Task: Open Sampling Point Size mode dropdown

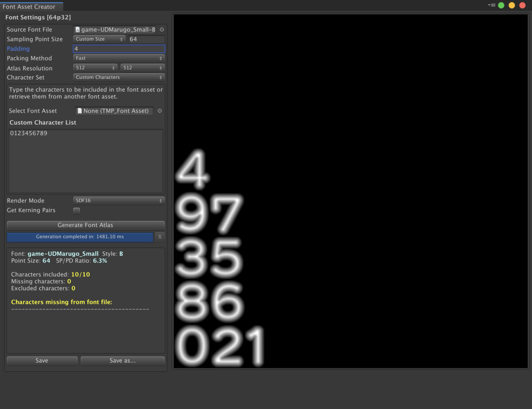Action: click(x=100, y=39)
